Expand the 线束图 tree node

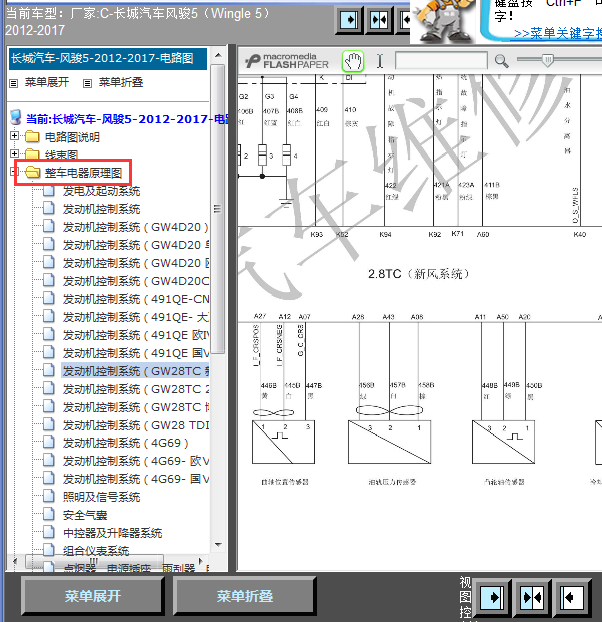pyautogui.click(x=14, y=153)
